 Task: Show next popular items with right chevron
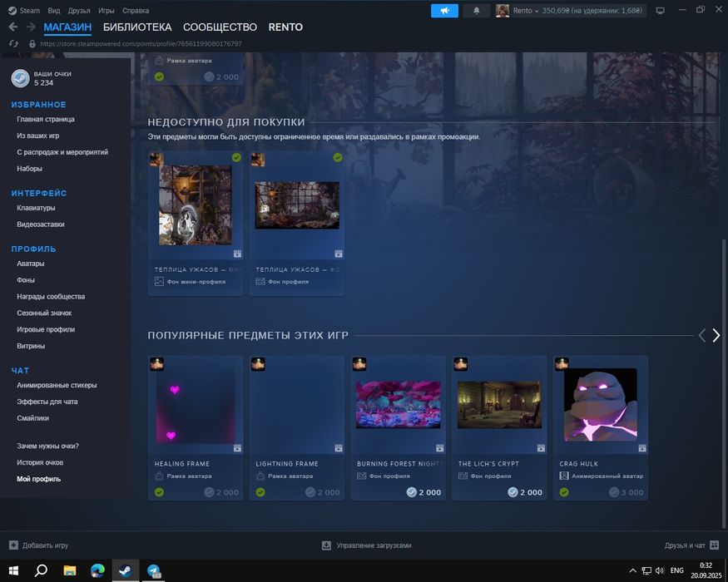(x=716, y=335)
